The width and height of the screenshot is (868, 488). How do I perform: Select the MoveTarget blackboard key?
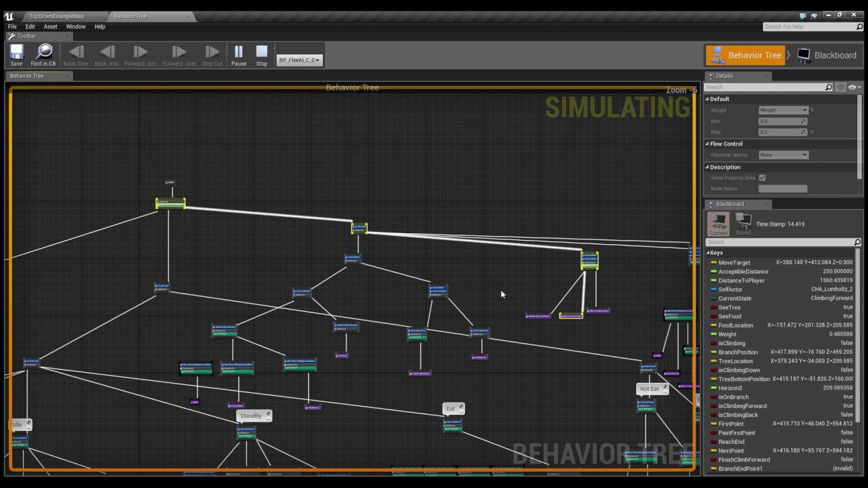point(781,262)
